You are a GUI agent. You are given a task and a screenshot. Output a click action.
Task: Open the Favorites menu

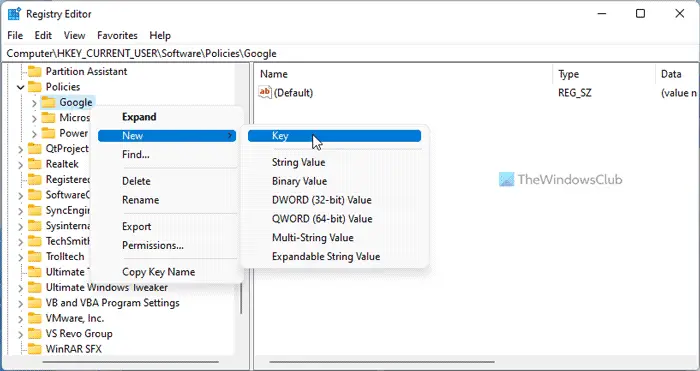click(117, 35)
